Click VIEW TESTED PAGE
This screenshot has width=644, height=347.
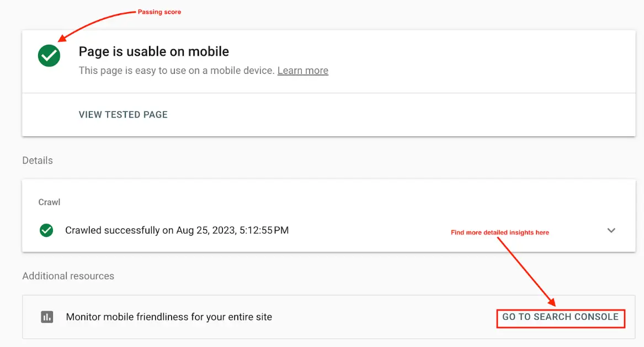click(x=123, y=114)
